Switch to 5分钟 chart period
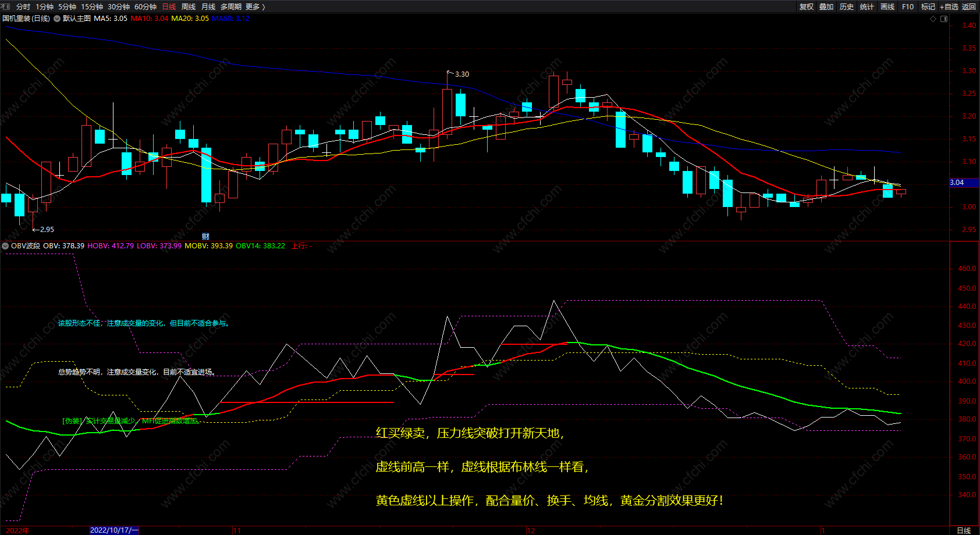The image size is (980, 535). [68, 7]
